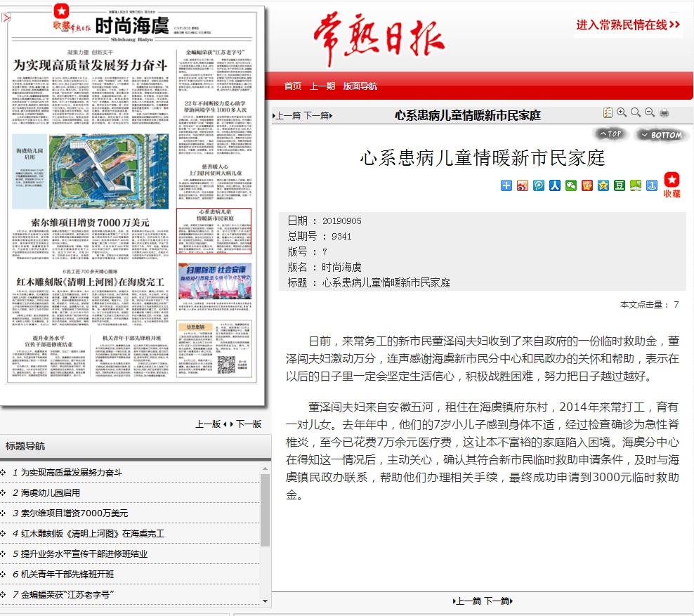Share article to Tencent Weibo
The image size is (694, 616).
[539, 185]
